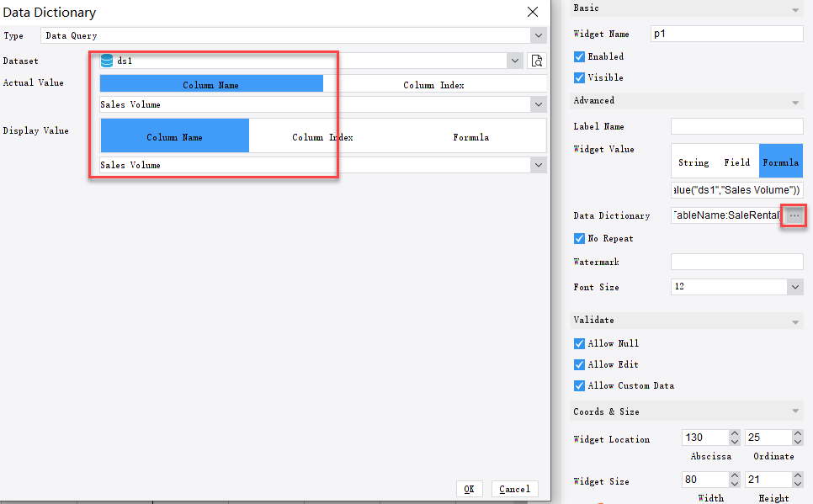Toggle Allow Edit checkbox
Viewport: 813px width, 504px height.
(579, 364)
